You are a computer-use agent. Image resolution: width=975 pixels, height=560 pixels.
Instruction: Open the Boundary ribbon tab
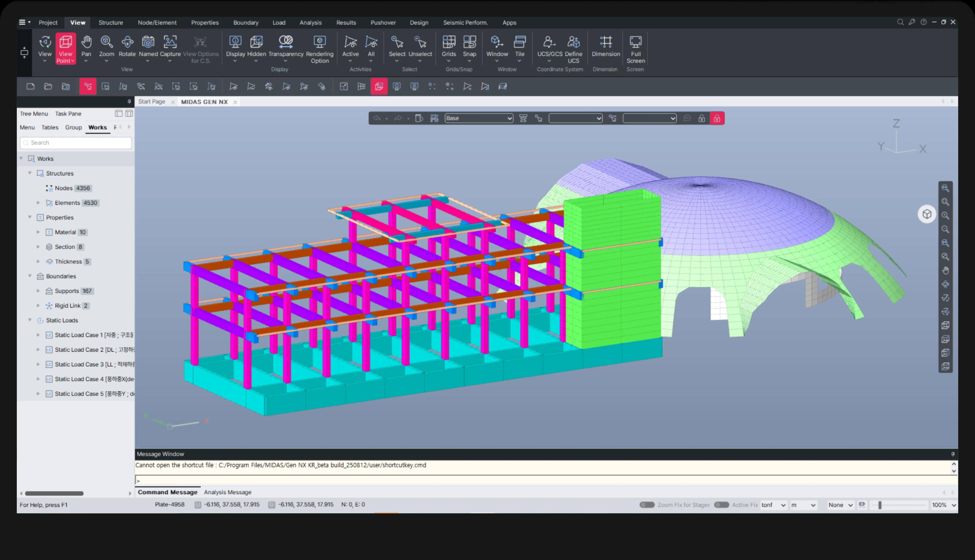[x=246, y=23]
